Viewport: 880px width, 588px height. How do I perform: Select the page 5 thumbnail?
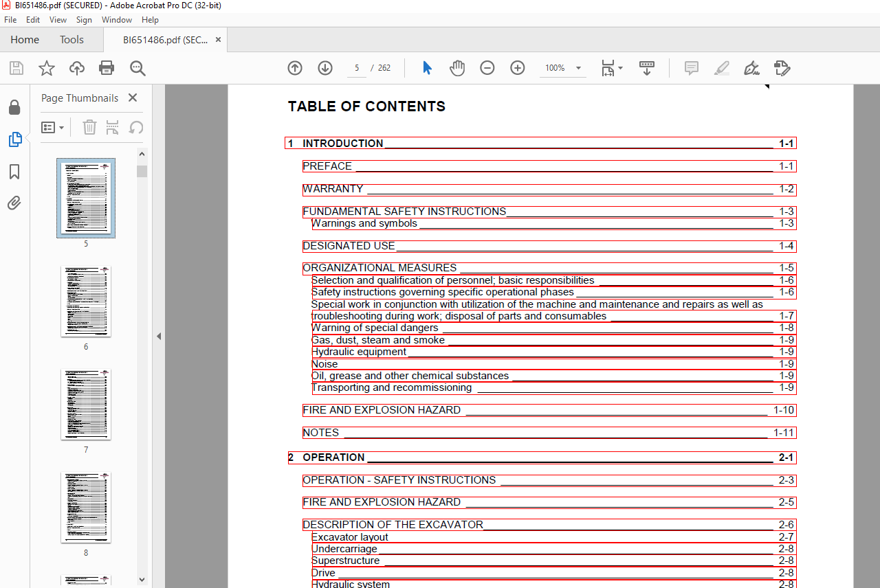click(x=86, y=198)
